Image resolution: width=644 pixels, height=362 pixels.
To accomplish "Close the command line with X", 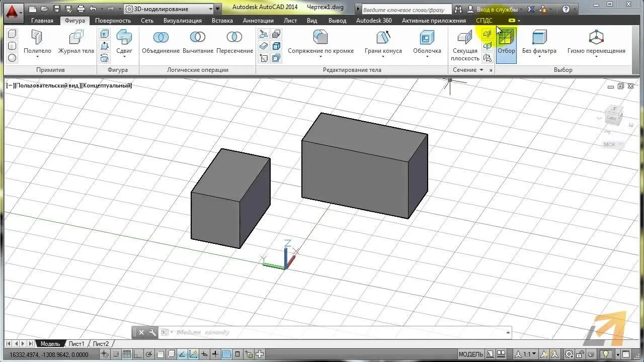I will click(x=141, y=332).
